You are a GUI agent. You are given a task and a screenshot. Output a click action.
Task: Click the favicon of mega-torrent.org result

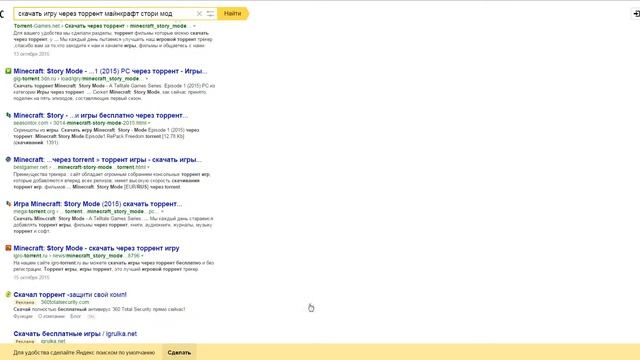tap(8, 204)
